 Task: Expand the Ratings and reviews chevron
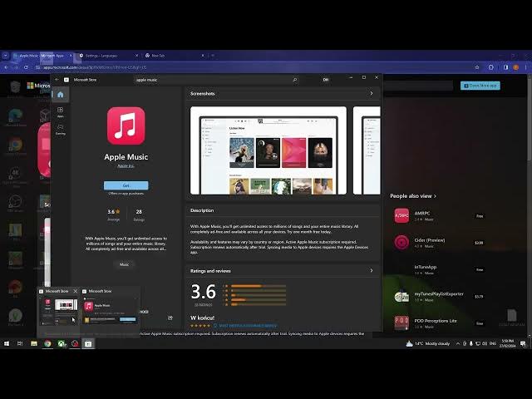(x=372, y=270)
